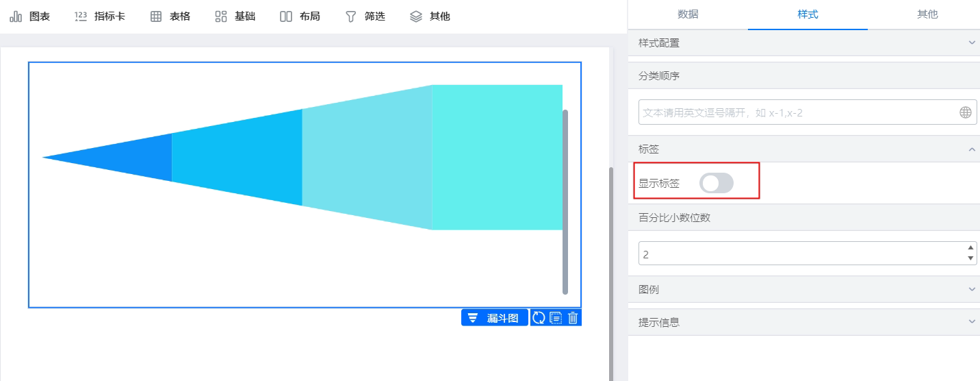Delete the funnel chart with trash icon
Image resolution: width=980 pixels, height=381 pixels.
(x=573, y=318)
